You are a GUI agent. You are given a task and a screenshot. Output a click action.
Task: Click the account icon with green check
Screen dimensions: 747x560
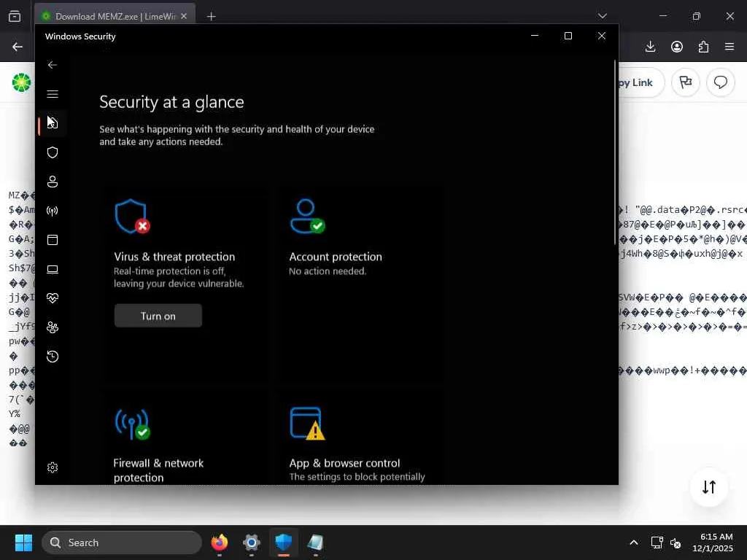(x=308, y=216)
